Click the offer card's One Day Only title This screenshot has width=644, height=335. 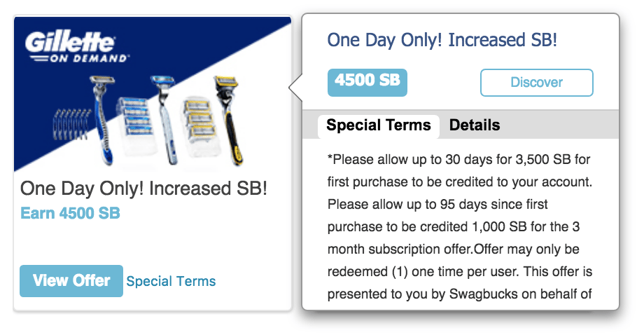click(143, 189)
